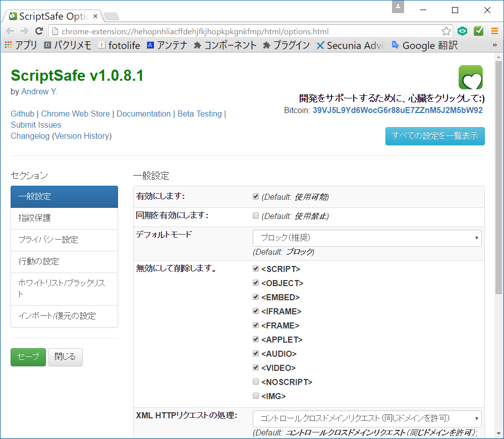Screen dimensions: 504x439
Task: Expand the bookmarks bar overflow chevron
Action: pos(495,45)
